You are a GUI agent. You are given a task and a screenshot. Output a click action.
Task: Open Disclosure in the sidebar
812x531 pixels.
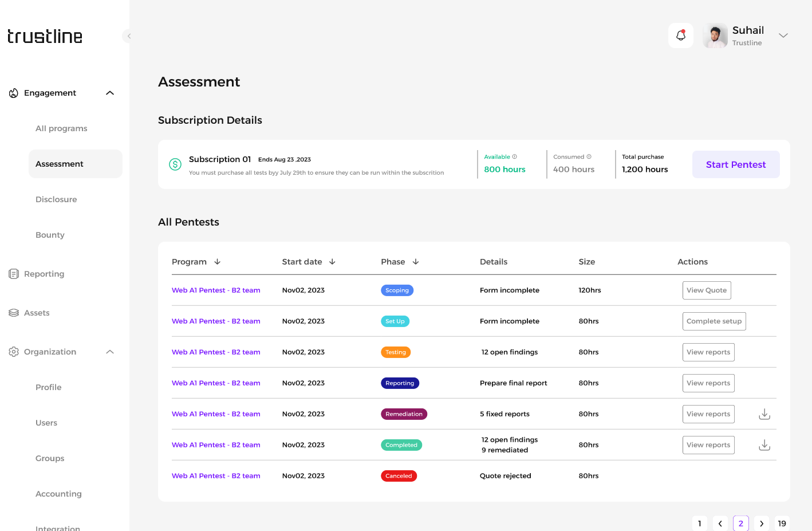pos(56,199)
